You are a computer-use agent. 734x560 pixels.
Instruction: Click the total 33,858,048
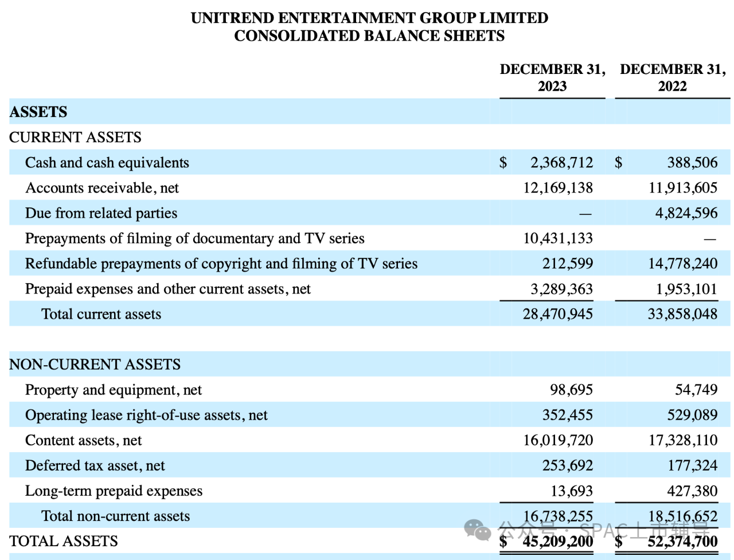click(683, 314)
